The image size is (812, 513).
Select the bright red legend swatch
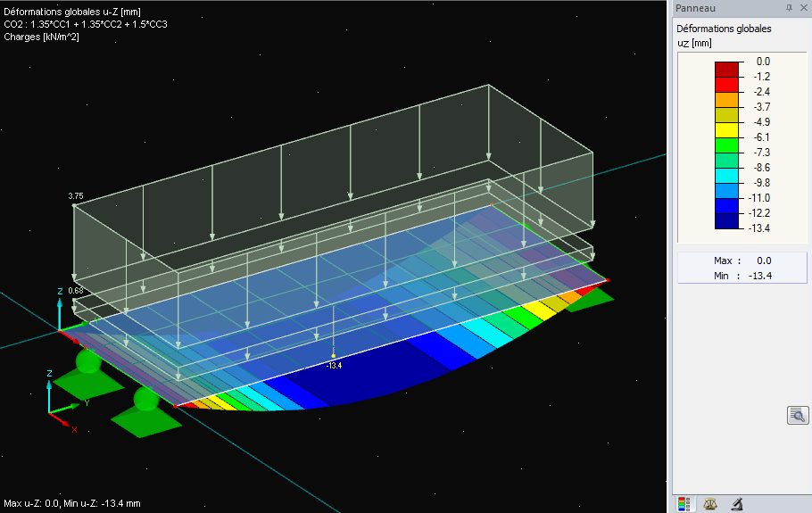[726, 85]
